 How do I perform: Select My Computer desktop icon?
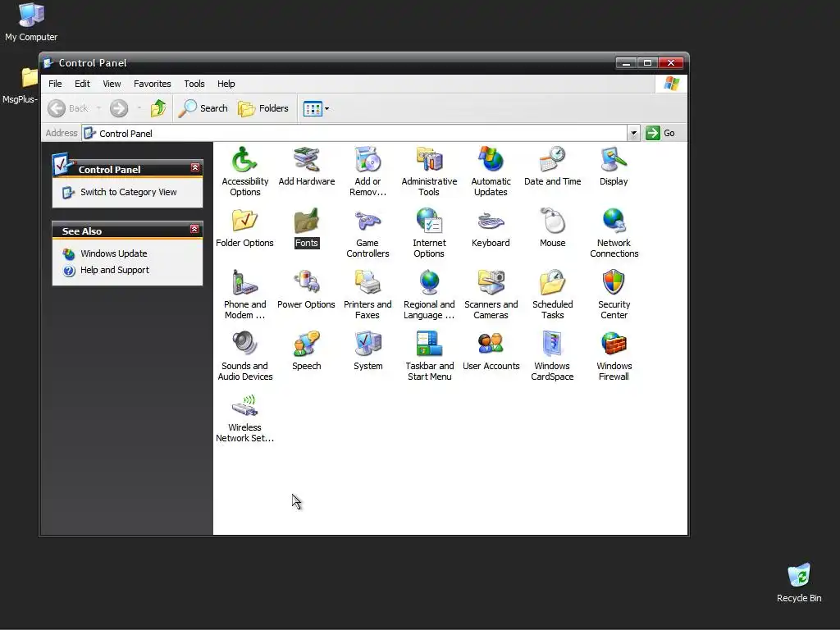[31, 22]
